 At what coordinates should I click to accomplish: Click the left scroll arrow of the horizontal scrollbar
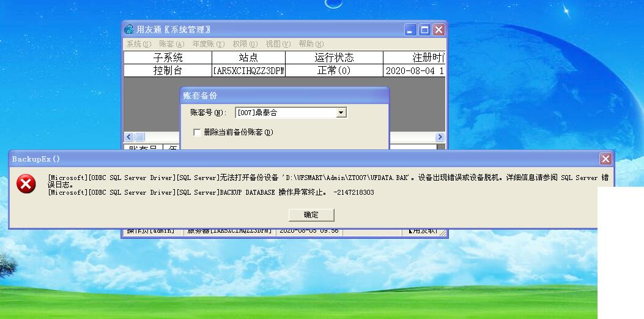click(129, 137)
